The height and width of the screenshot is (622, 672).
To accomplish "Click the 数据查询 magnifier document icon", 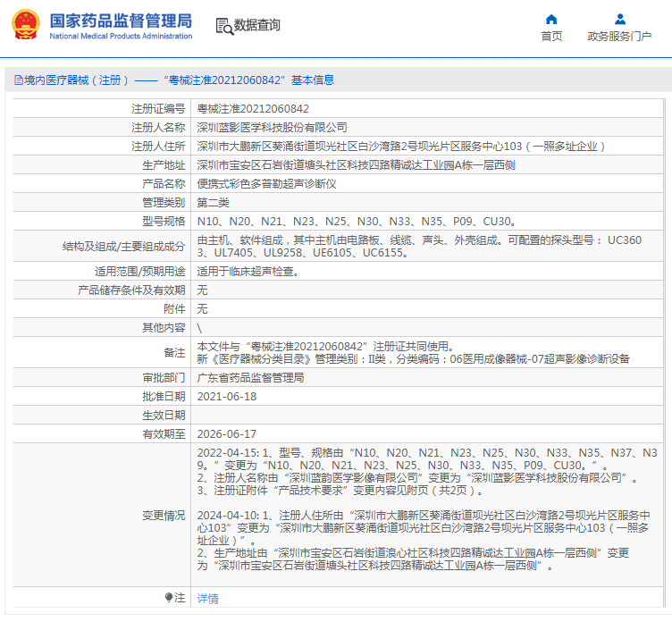I will tap(223, 26).
